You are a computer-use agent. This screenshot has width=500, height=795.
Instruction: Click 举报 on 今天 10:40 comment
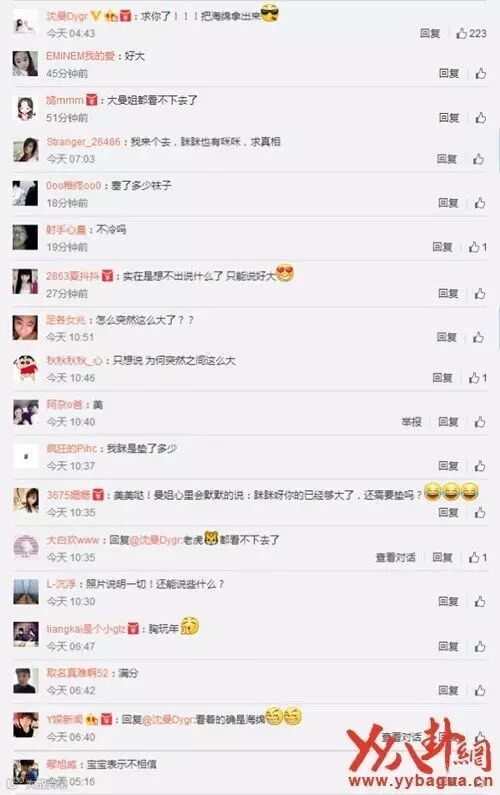click(411, 422)
